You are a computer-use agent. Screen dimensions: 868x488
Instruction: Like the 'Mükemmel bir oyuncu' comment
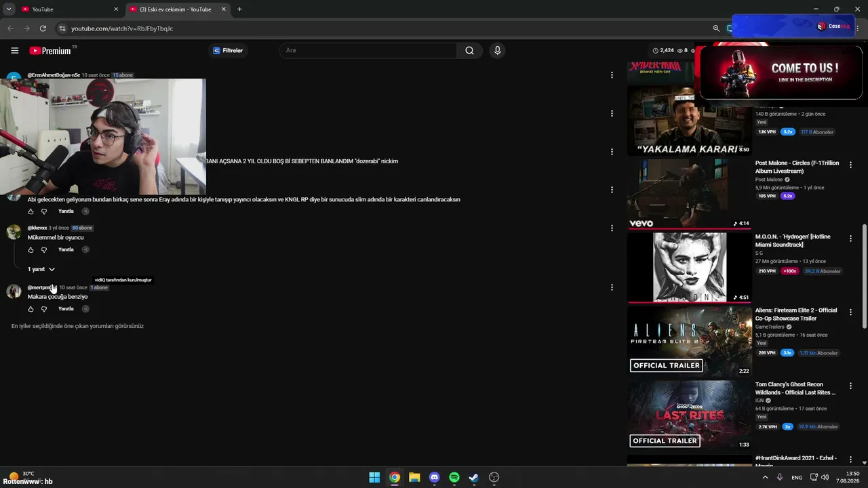[31, 250]
